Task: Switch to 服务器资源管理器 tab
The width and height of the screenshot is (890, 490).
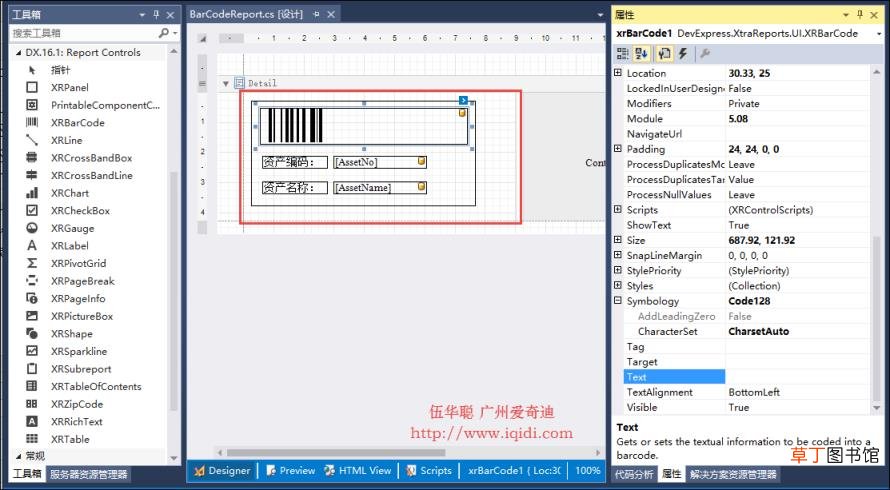Action: click(x=88, y=474)
